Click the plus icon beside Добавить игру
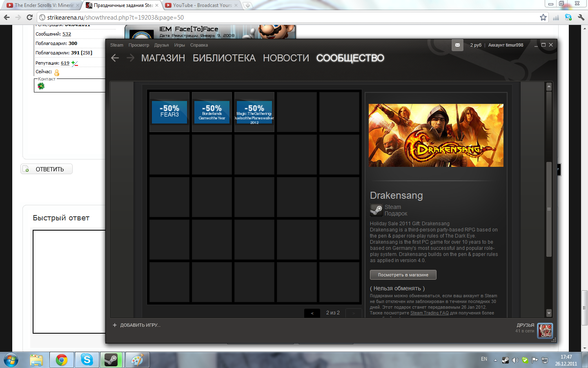 tap(115, 325)
